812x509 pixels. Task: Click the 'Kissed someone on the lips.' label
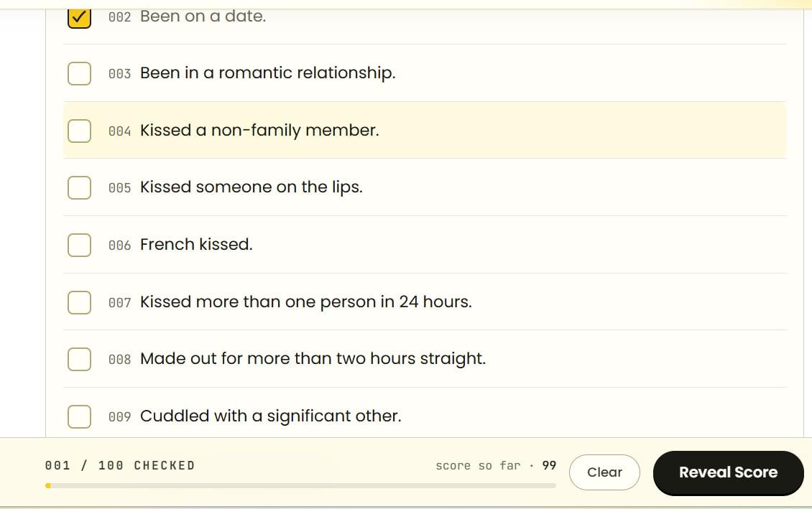pyautogui.click(x=251, y=187)
